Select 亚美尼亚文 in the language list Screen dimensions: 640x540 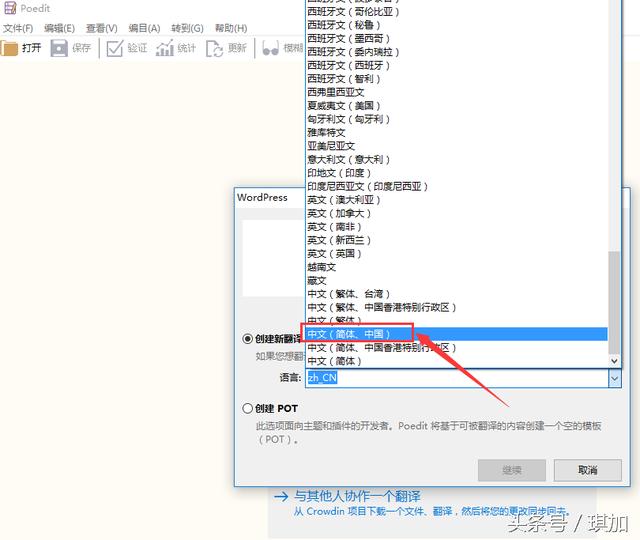point(457,145)
